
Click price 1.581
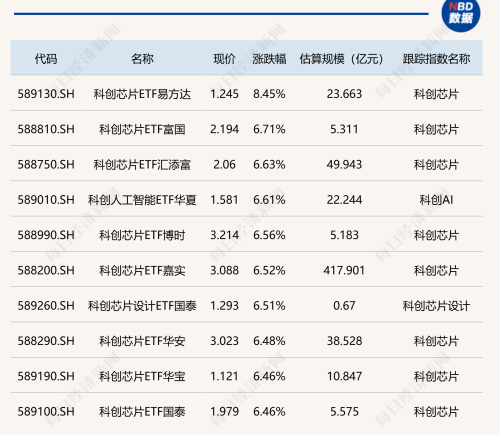(x=224, y=200)
